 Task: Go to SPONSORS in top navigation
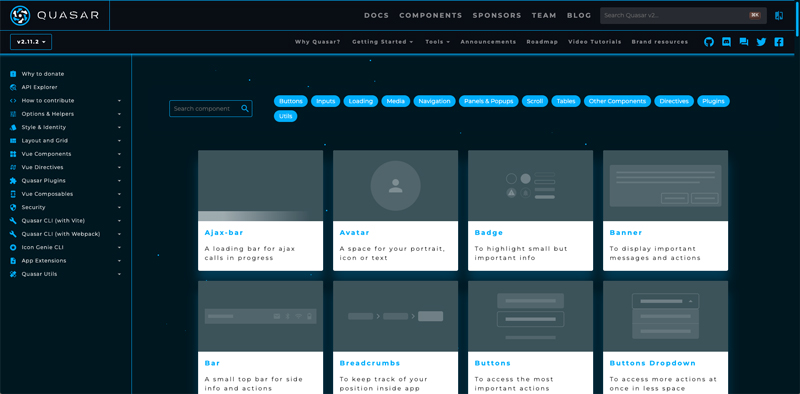coord(497,15)
